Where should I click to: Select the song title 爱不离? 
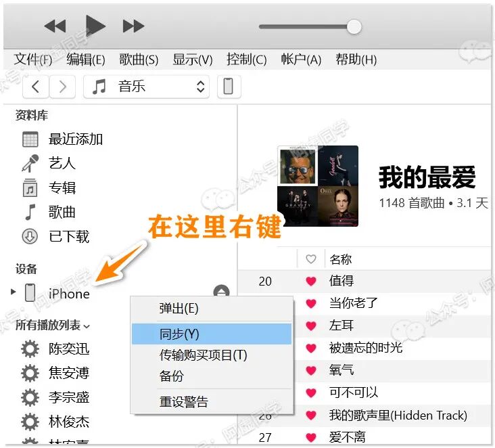click(x=347, y=438)
